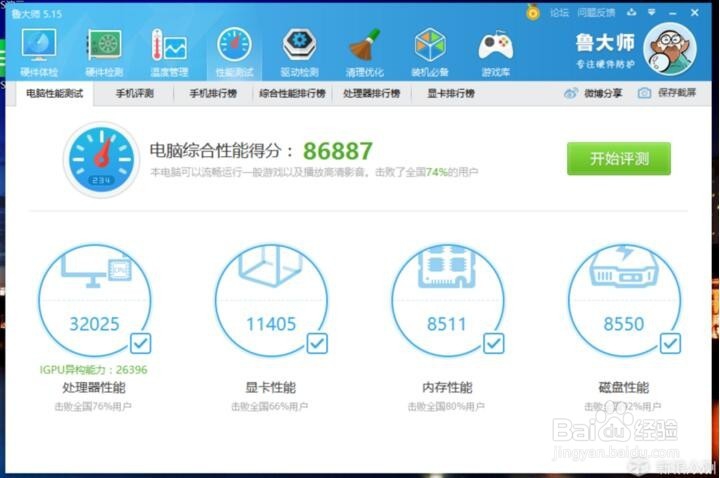Click the Weibo icon next to 微博分享
This screenshot has width=720, height=478.
570,93
